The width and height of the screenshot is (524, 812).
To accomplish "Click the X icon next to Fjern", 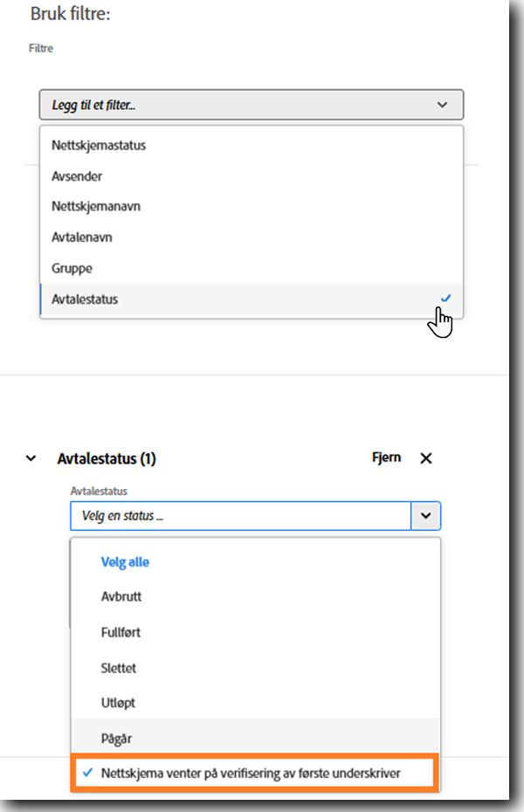I will coord(425,458).
